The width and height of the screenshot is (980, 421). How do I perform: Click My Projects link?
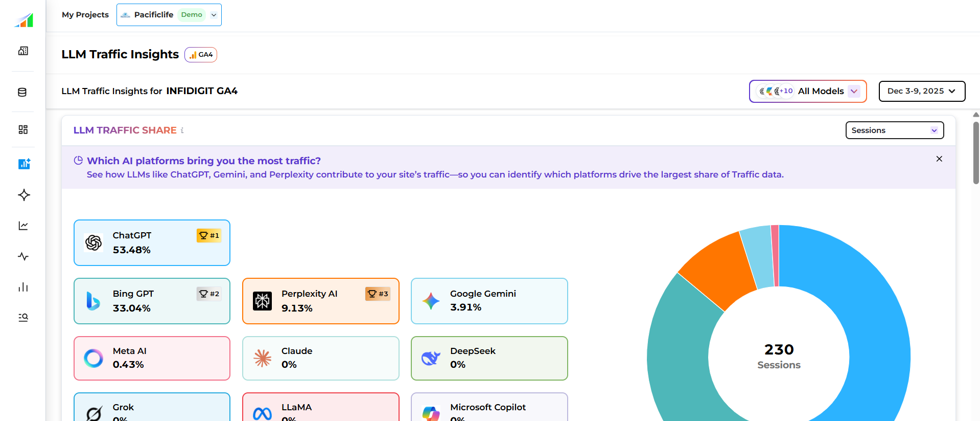pos(85,15)
